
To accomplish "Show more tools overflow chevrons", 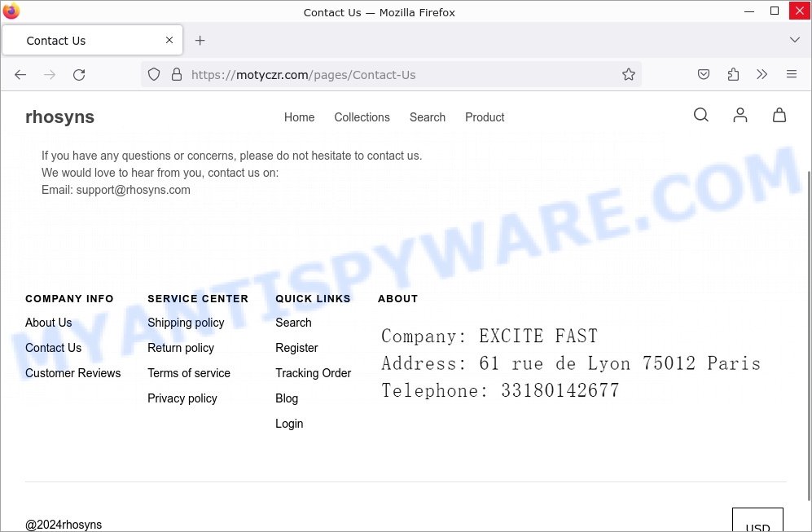I will (762, 75).
